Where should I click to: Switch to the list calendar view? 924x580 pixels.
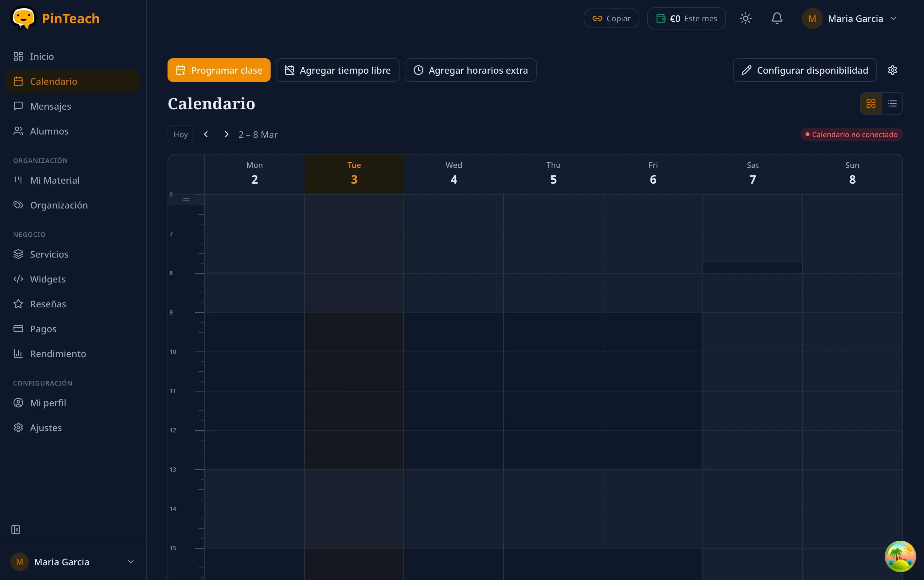coord(892,103)
